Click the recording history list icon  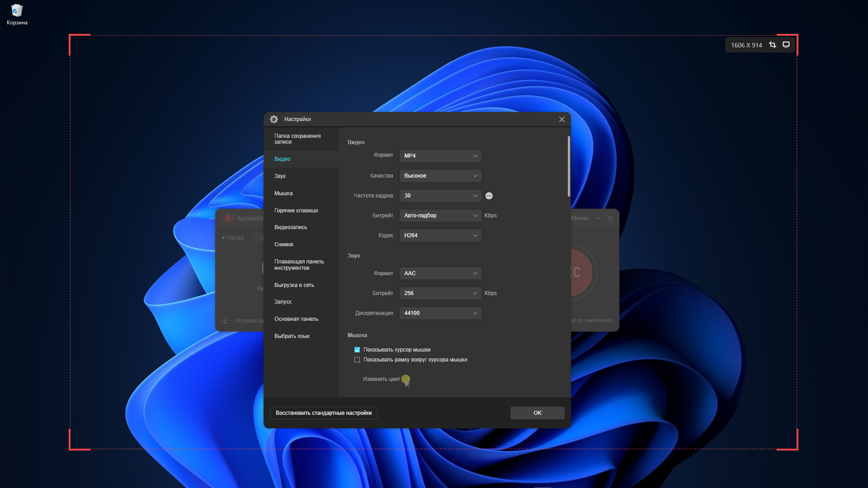(x=225, y=321)
